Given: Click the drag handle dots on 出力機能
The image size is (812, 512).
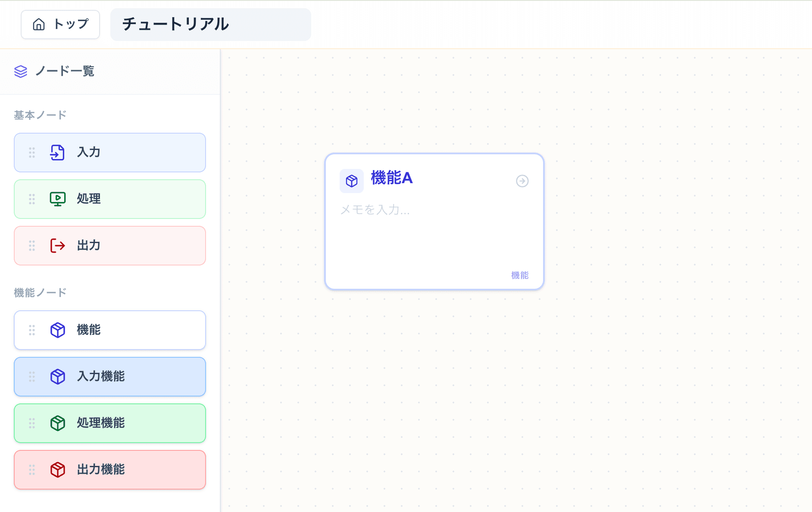Looking at the screenshot, I should point(31,470).
